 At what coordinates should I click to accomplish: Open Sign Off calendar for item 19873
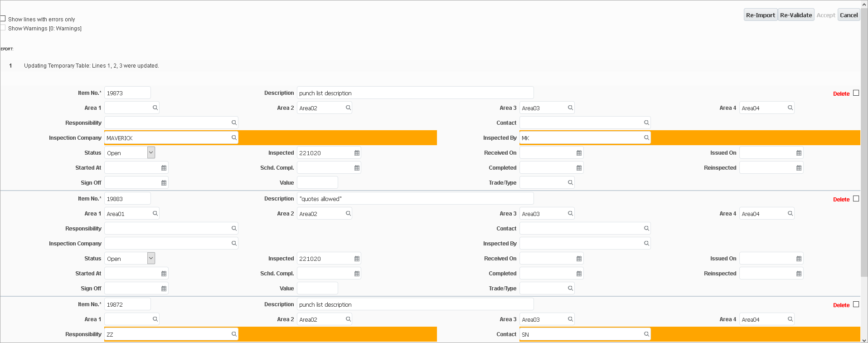[x=164, y=183]
